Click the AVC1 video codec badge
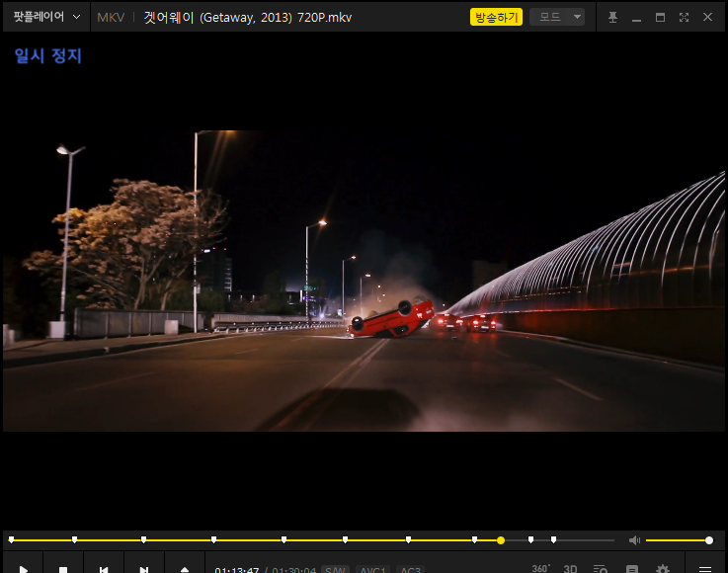 point(372,569)
